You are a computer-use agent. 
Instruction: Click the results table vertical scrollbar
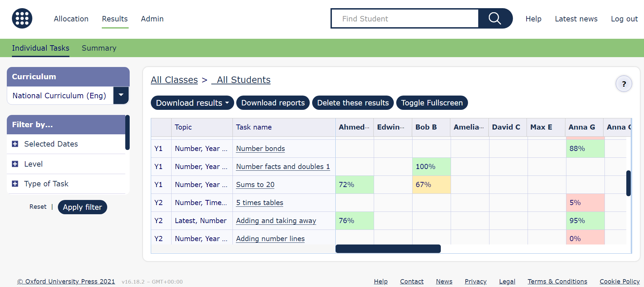click(628, 183)
